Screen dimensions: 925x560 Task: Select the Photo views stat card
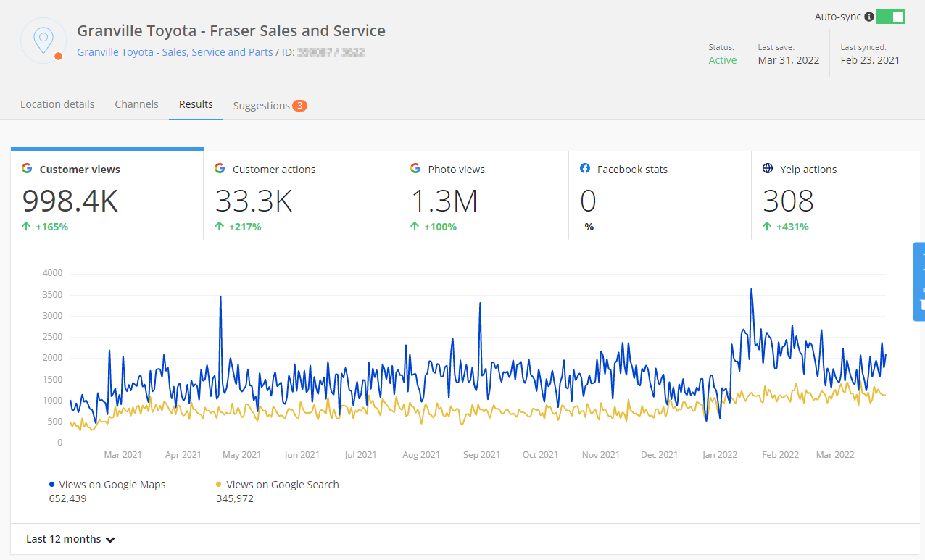click(484, 195)
